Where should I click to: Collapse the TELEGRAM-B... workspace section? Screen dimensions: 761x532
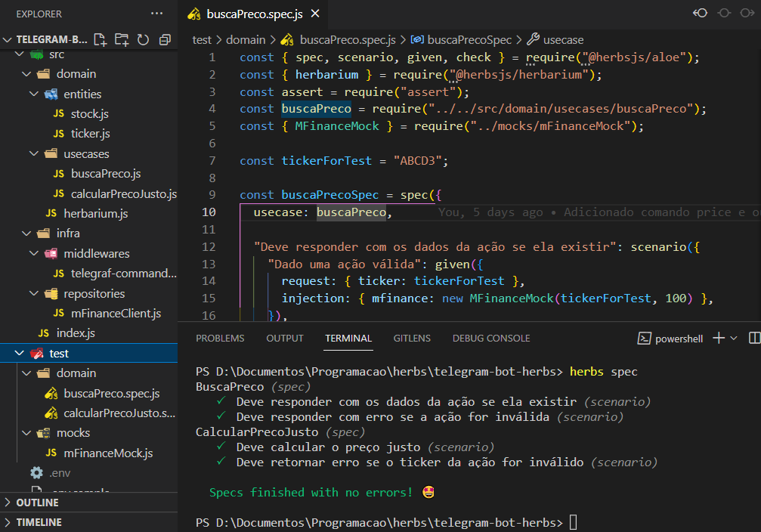[8, 40]
